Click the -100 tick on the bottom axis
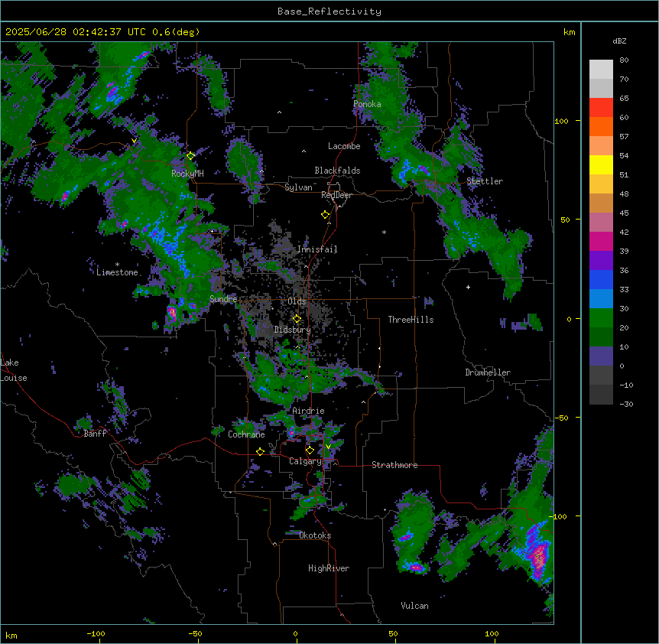This screenshot has height=644, width=659. point(96,633)
